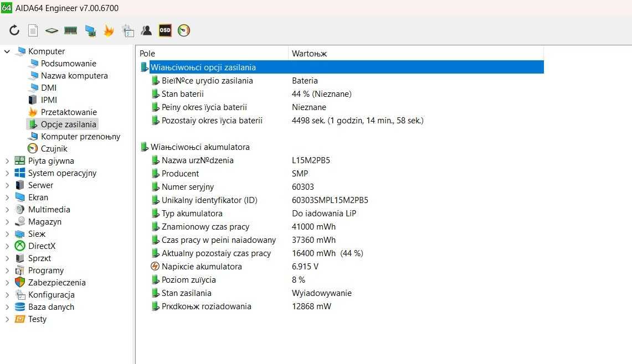Click the Refresh toolbar icon
Viewport: 632px width, 364px height.
[x=14, y=30]
